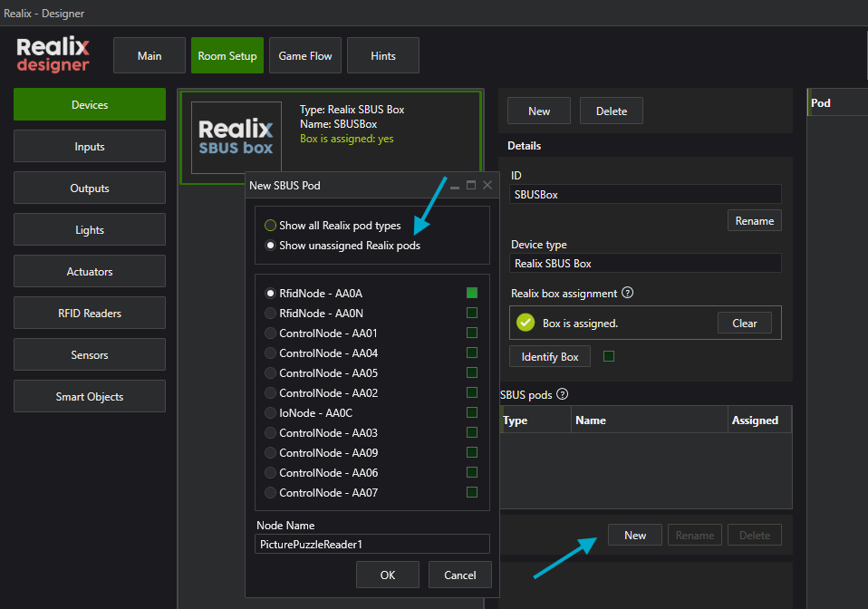Screen dimensions: 868x609
Task: Toggle identify indicator for ControlNode - AA01
Action: click(x=472, y=333)
